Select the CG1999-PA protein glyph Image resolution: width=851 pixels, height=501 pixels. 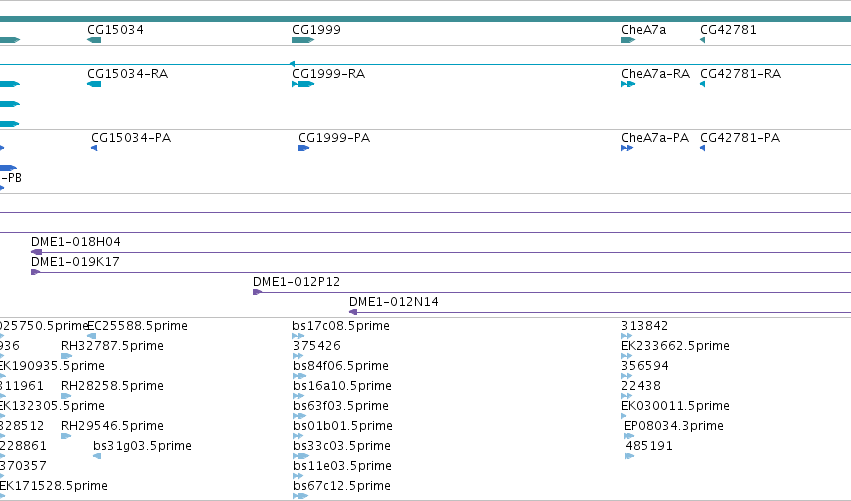303,148
